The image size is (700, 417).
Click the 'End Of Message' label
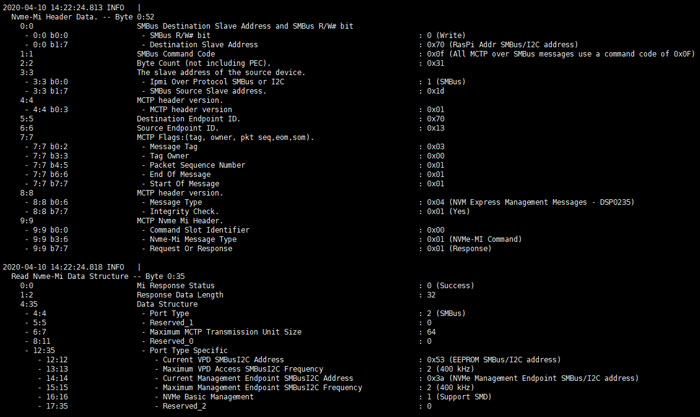pyautogui.click(x=180, y=175)
